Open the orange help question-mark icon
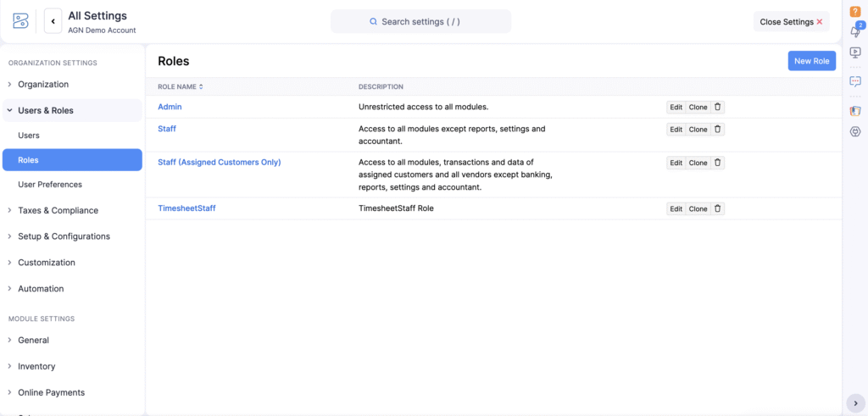Screen dimensions: 868x416 point(855,12)
